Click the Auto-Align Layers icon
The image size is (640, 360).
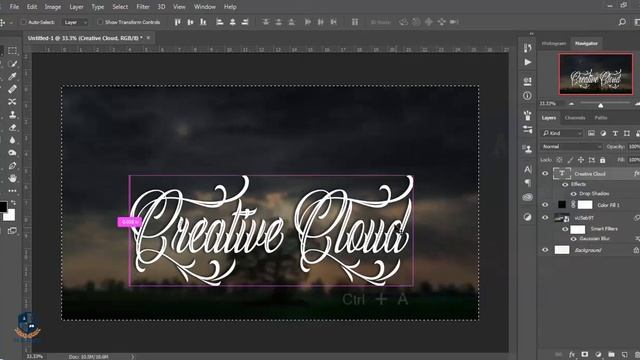tap(355, 22)
